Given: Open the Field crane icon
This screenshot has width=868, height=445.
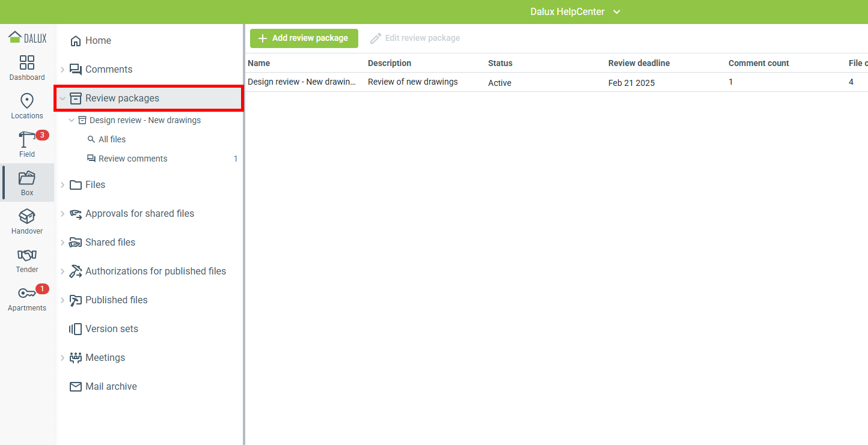Looking at the screenshot, I should 27,140.
